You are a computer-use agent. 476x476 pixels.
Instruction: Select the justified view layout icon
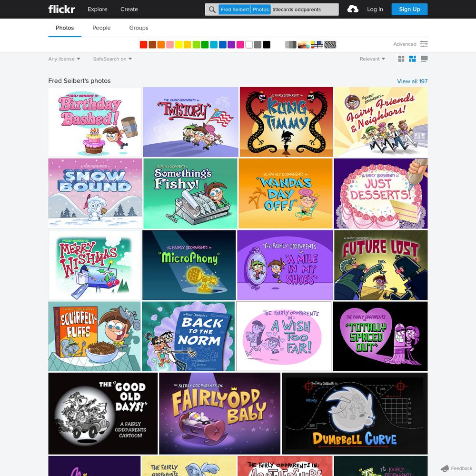(x=413, y=59)
